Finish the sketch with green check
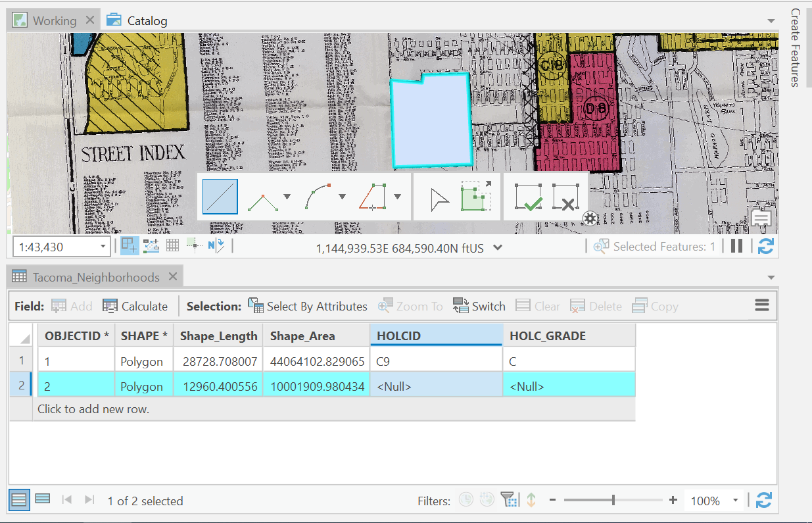Viewport: 812px width, 523px height. [x=529, y=197]
